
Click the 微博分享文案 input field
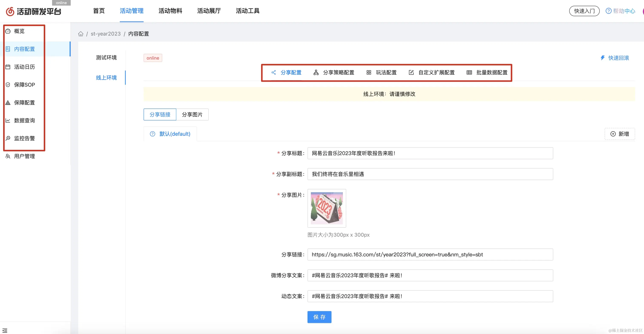[x=430, y=275]
